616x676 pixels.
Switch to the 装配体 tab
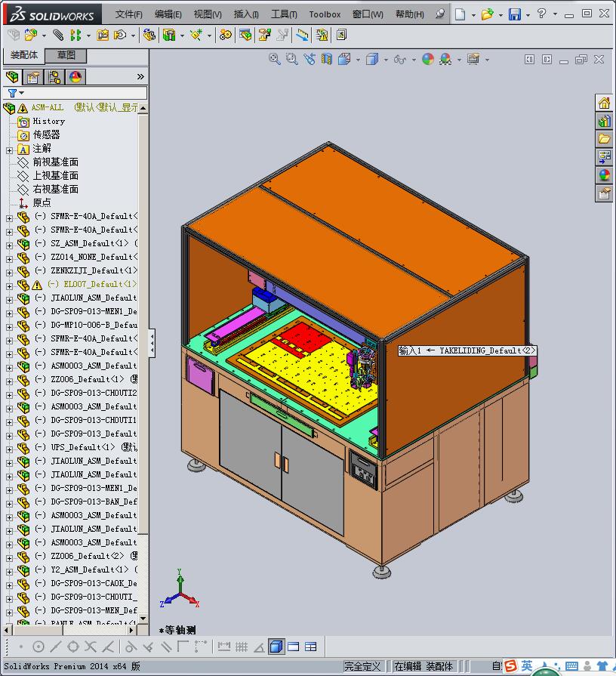(24, 55)
